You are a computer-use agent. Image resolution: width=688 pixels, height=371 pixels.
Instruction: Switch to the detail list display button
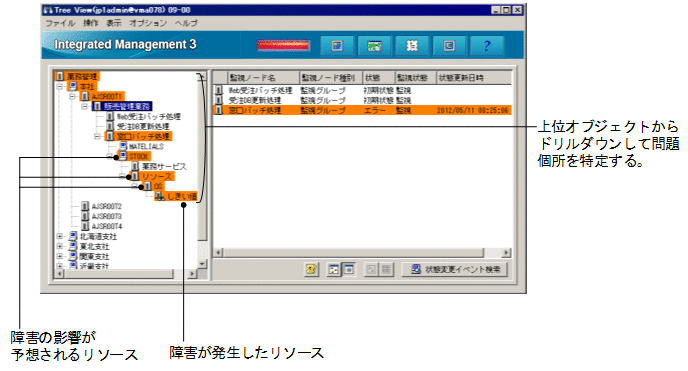pyautogui.click(x=349, y=269)
